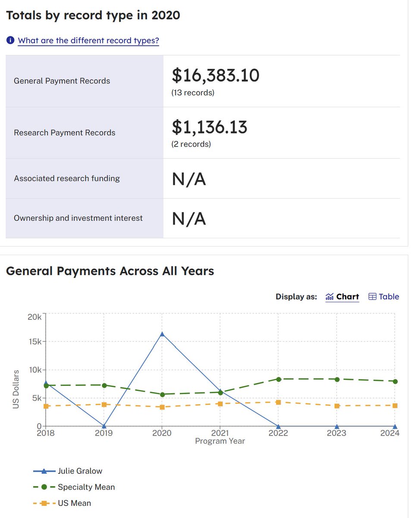The width and height of the screenshot is (420, 518).
Task: Select Specialty Mean 2020 circle marker
Action: point(162,394)
